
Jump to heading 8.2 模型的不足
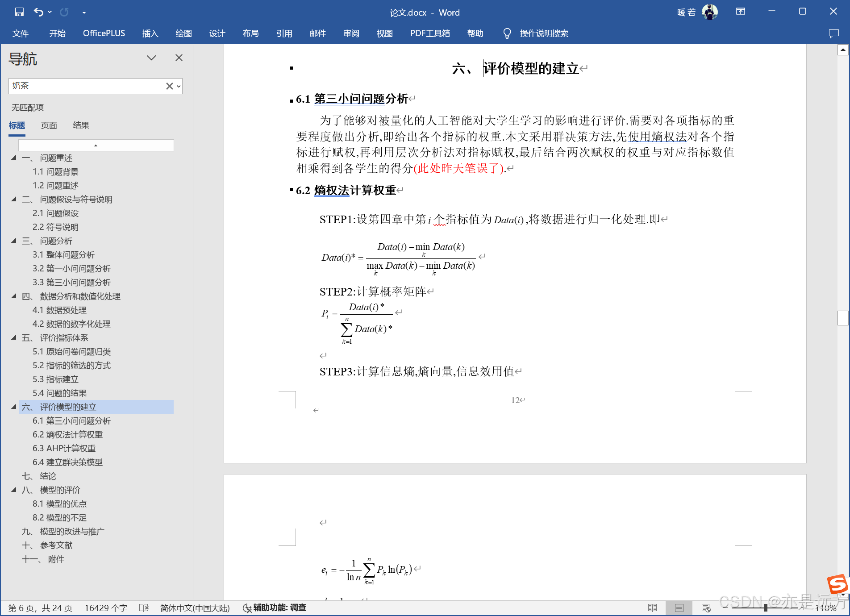pyautogui.click(x=59, y=518)
